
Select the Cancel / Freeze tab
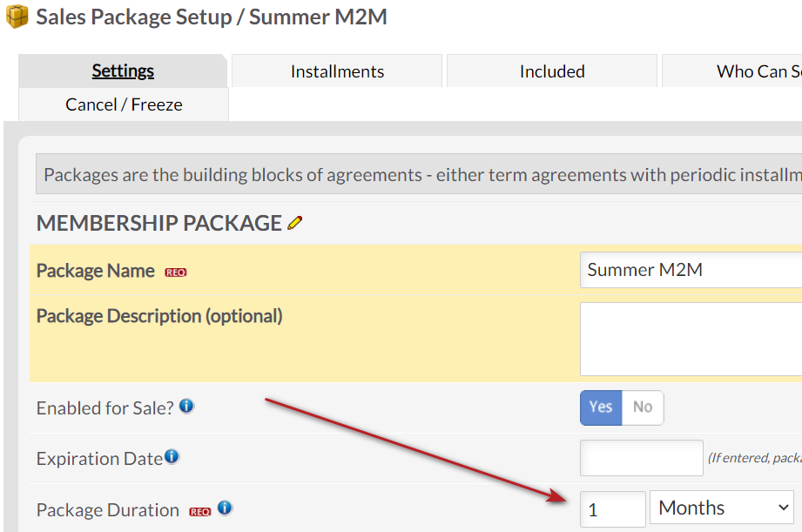122,104
